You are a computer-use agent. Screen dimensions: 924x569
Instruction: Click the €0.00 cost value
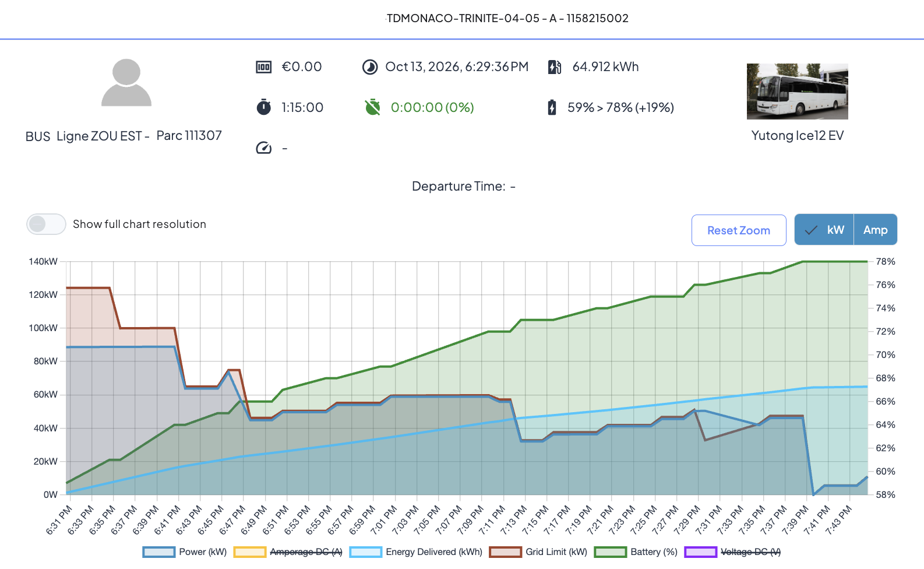click(x=302, y=67)
